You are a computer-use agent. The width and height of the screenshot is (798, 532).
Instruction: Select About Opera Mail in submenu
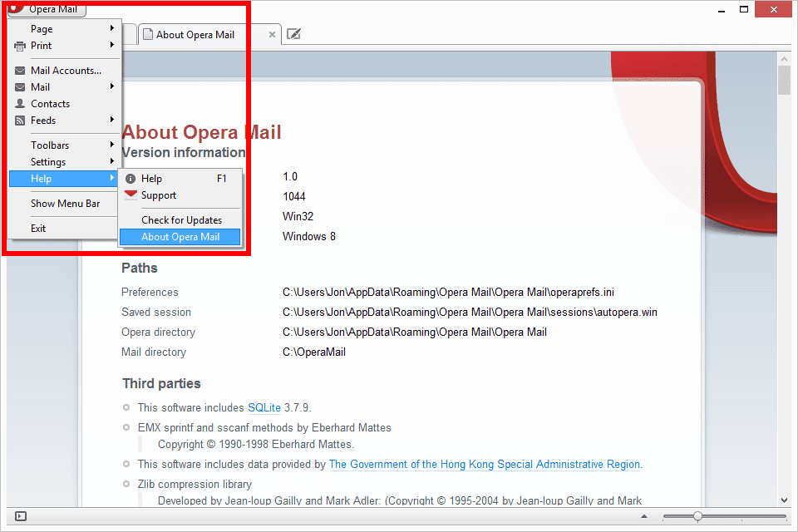180,237
